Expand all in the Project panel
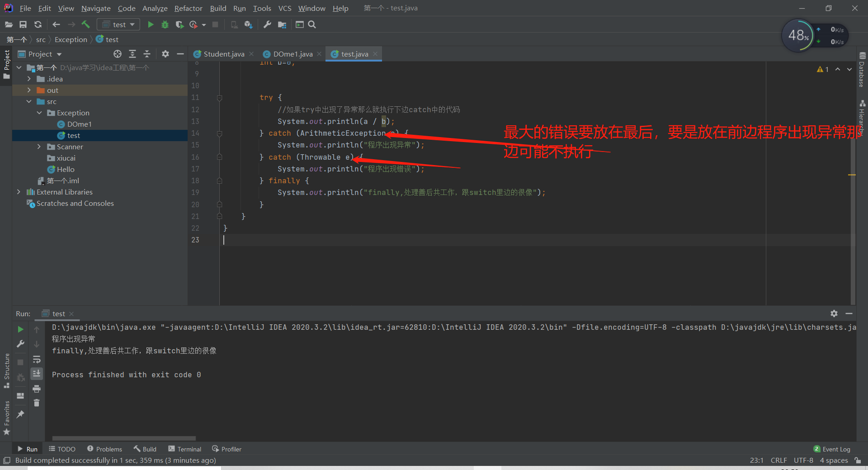 (132, 54)
